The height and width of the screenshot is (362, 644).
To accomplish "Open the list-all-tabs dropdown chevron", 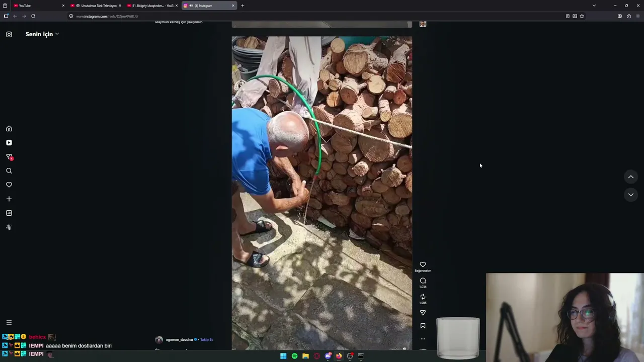I will pyautogui.click(x=594, y=6).
